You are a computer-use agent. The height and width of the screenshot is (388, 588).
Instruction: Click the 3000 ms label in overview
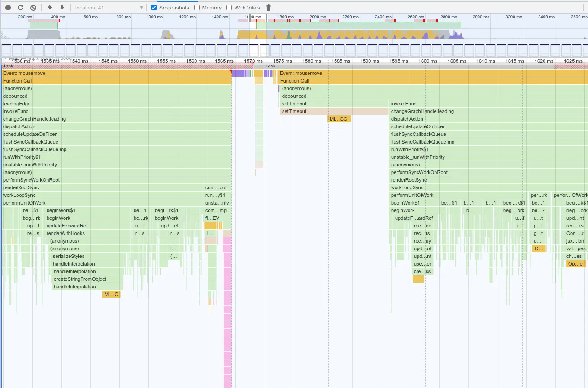coord(481,17)
